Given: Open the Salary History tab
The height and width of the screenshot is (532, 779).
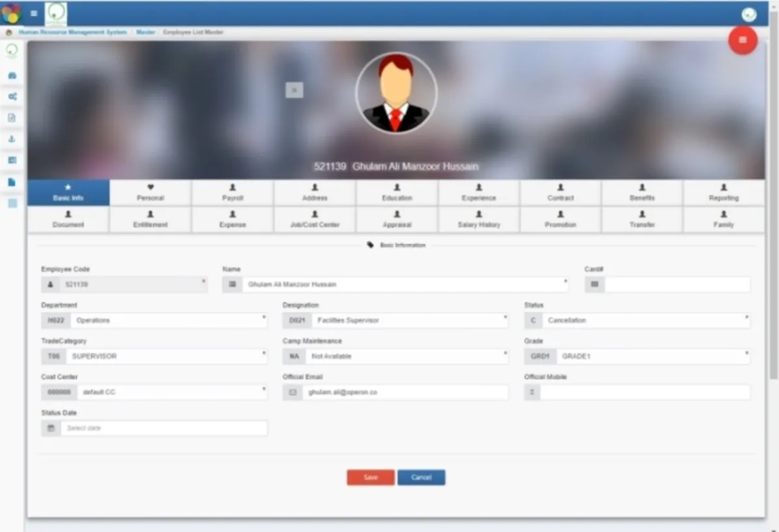Looking at the screenshot, I should pyautogui.click(x=479, y=219).
